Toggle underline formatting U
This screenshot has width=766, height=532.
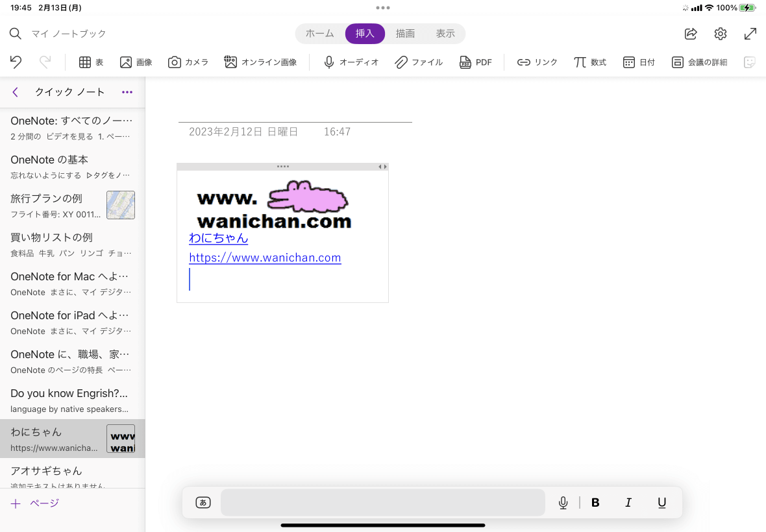point(662,502)
